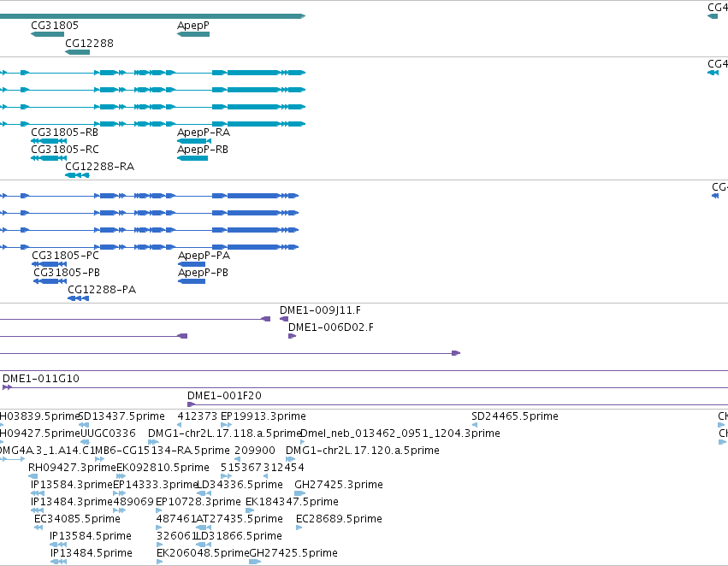This screenshot has width=728, height=566.
Task: Open the ApepP-PA CDS label
Action: click(x=204, y=255)
